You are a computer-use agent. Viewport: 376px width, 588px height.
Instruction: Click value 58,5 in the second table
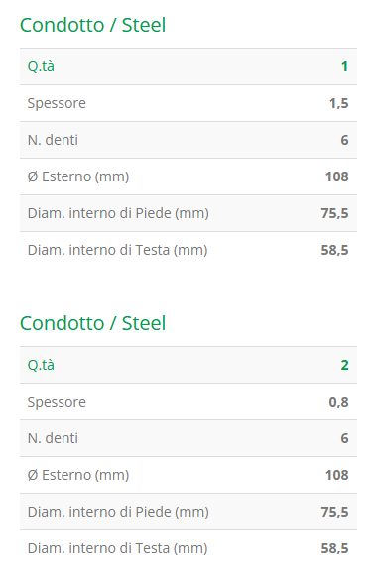coord(334,548)
